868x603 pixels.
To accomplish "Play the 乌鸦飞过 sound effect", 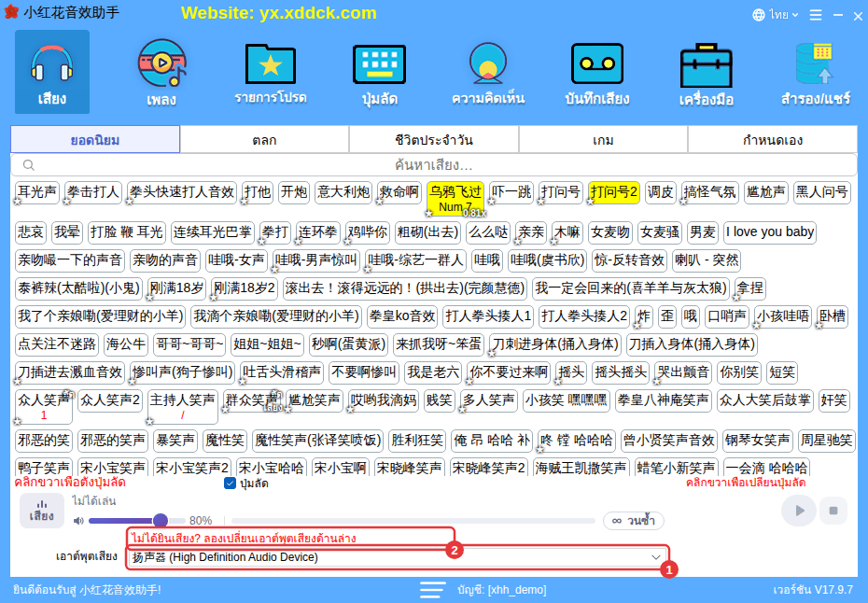I will (x=455, y=198).
